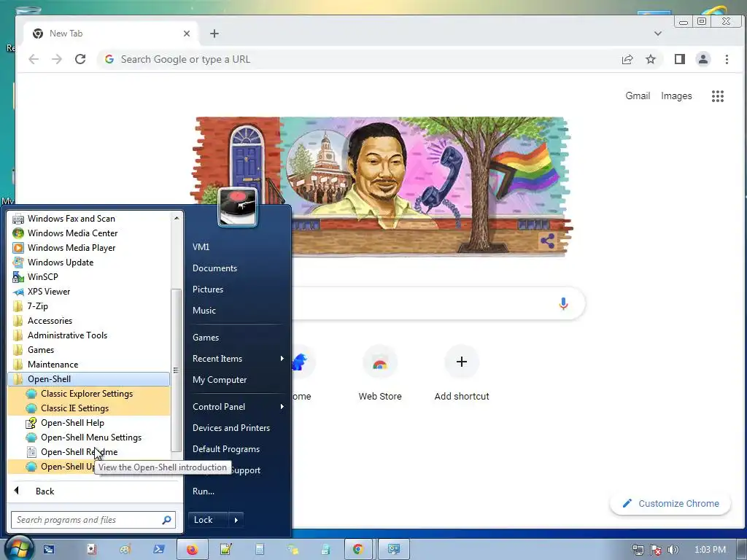This screenshot has height=560, width=747.
Task: Click the browser forward arrow
Action: (57, 59)
